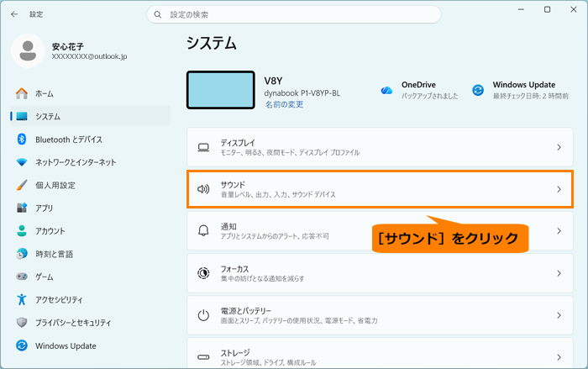
Task: Click the Accessibility figure icon
Action: [x=22, y=299]
